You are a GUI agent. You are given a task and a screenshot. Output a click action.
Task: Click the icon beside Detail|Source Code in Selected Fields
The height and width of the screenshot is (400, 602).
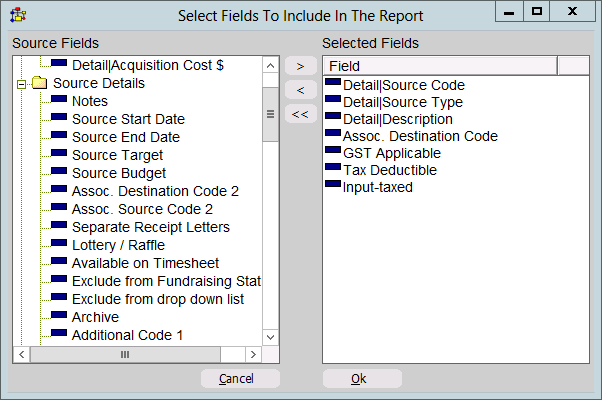click(x=333, y=82)
